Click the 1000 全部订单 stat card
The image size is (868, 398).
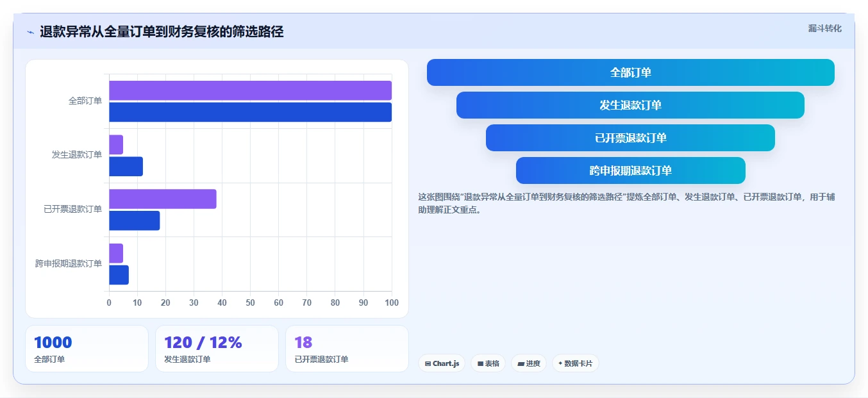(x=87, y=349)
